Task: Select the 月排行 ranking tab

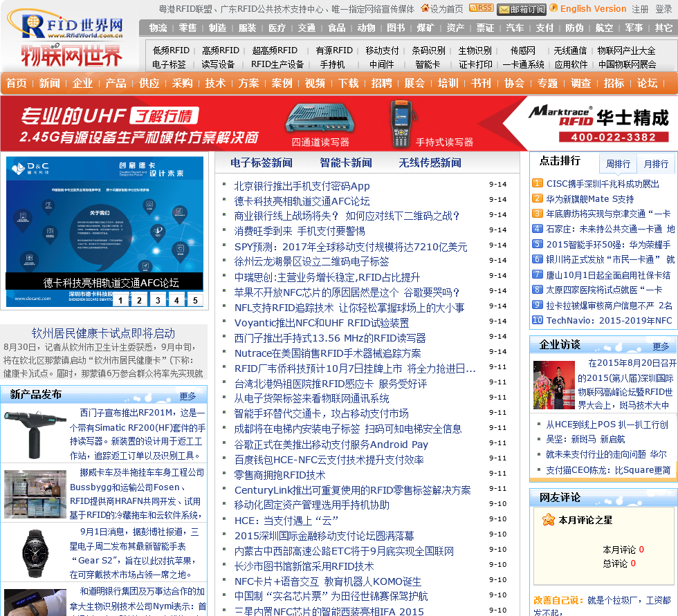Action: 656,164
